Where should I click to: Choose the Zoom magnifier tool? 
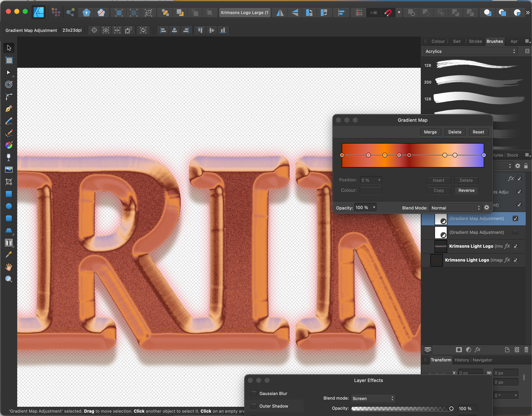(x=9, y=279)
